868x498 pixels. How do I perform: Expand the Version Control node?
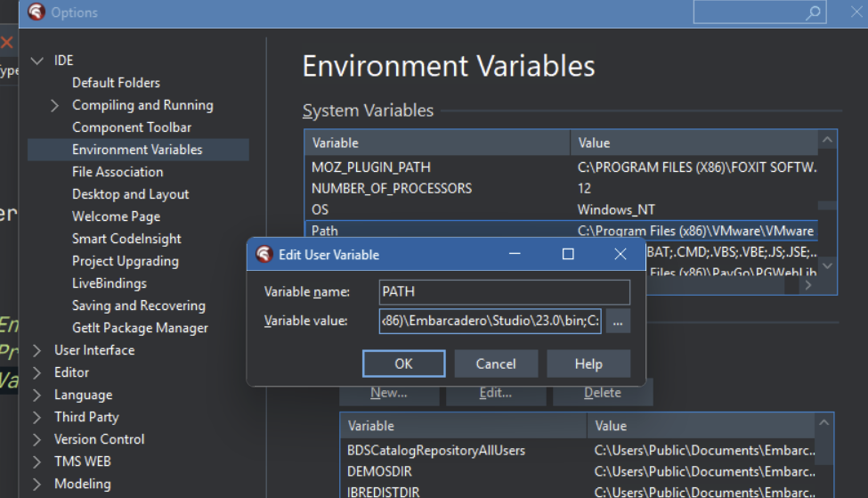point(37,440)
